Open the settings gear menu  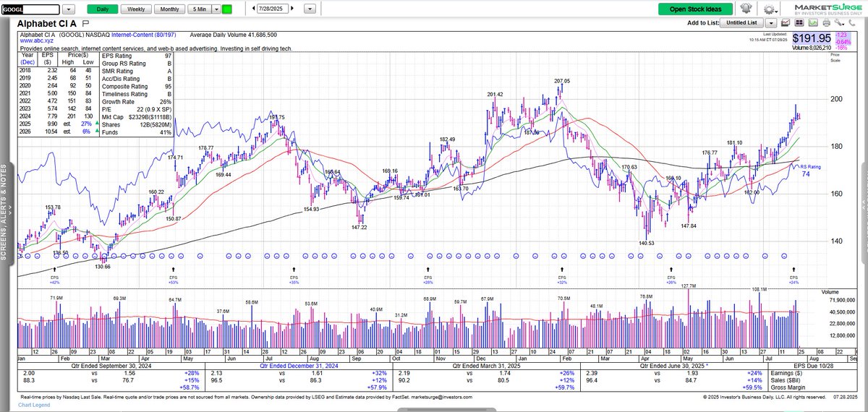click(770, 9)
